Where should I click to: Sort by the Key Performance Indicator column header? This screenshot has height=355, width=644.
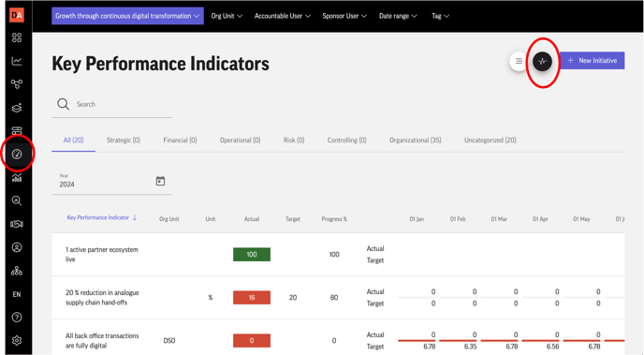pos(97,217)
